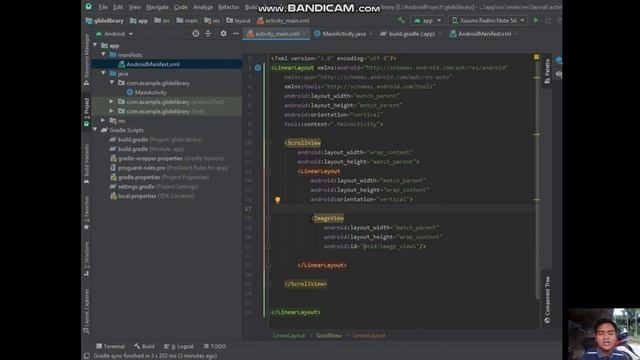Click ScrollView in the editor breadcrumb
This screenshot has height=360, width=640.
(329, 336)
